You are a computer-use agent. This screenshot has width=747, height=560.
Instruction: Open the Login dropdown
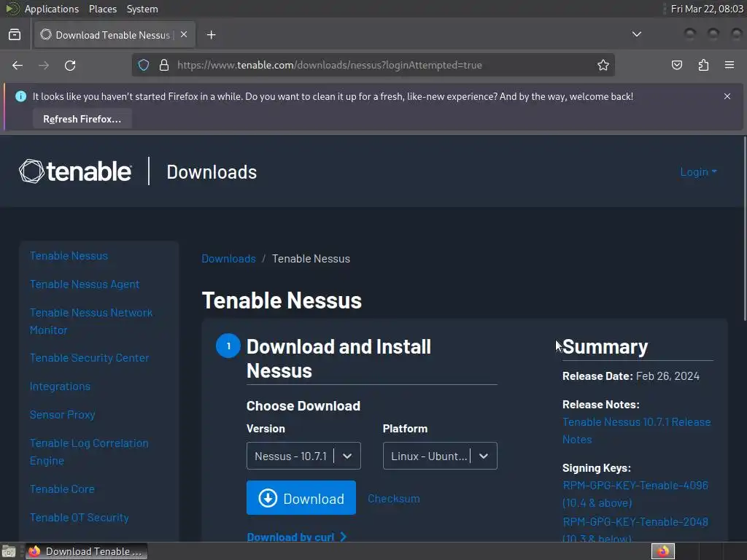tap(698, 172)
